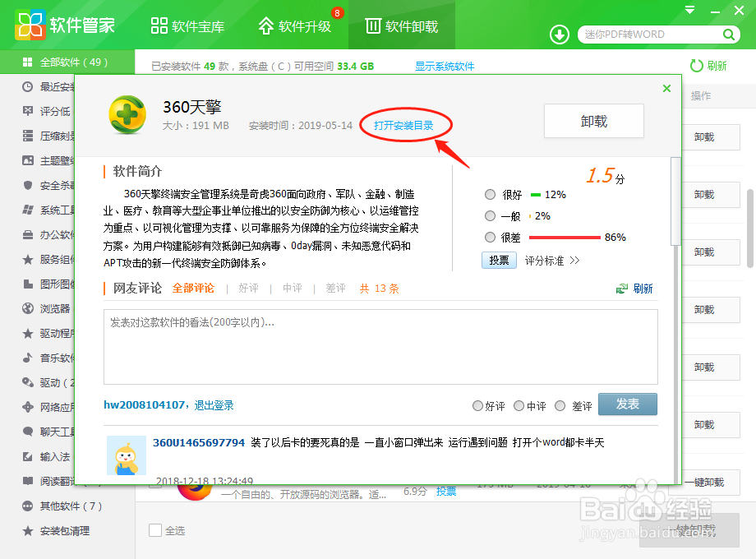Viewport: 756px width, 559px height.
Task: Open the download manager arrow icon
Action: click(560, 35)
